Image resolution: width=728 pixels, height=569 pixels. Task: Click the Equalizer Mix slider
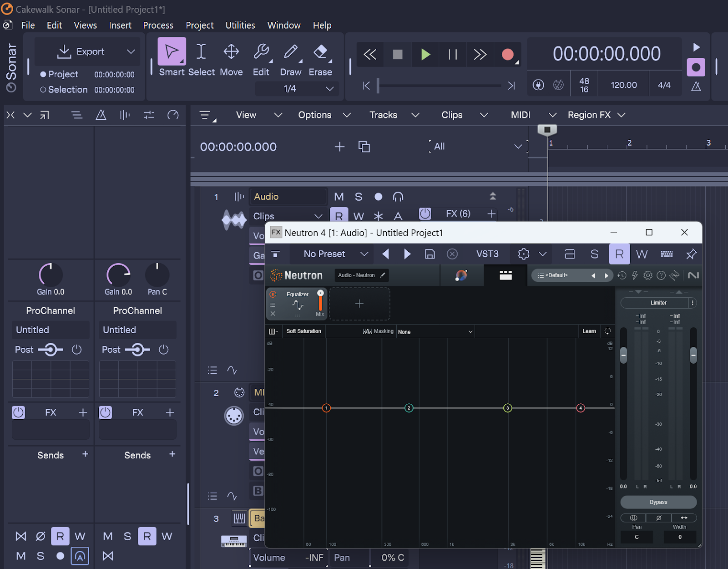[320, 300]
